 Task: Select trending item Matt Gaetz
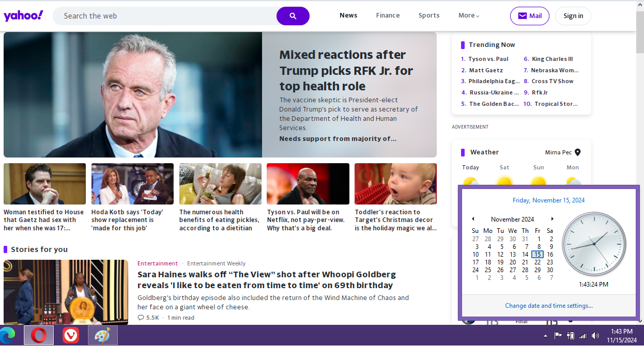(x=486, y=70)
